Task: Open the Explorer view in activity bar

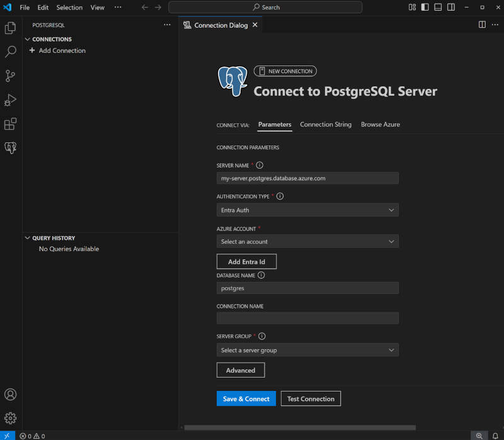Action: (x=10, y=28)
